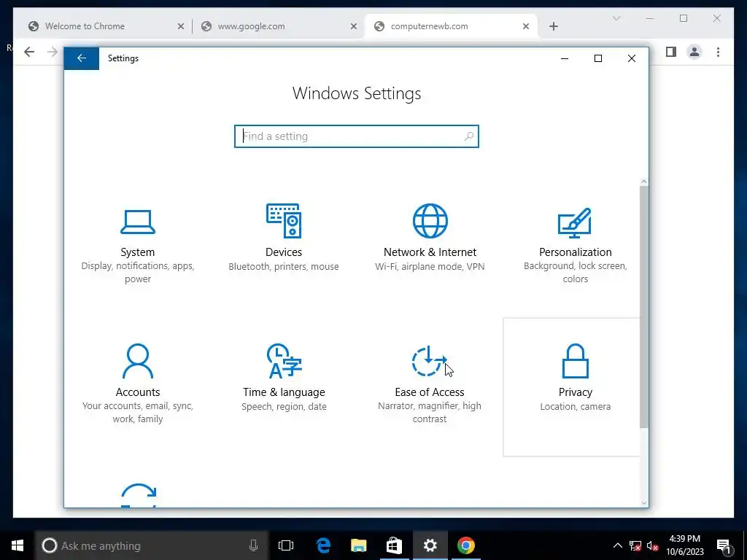Click the 'Display, notifications, apps, power' description
This screenshot has width=747, height=560.
(138, 273)
